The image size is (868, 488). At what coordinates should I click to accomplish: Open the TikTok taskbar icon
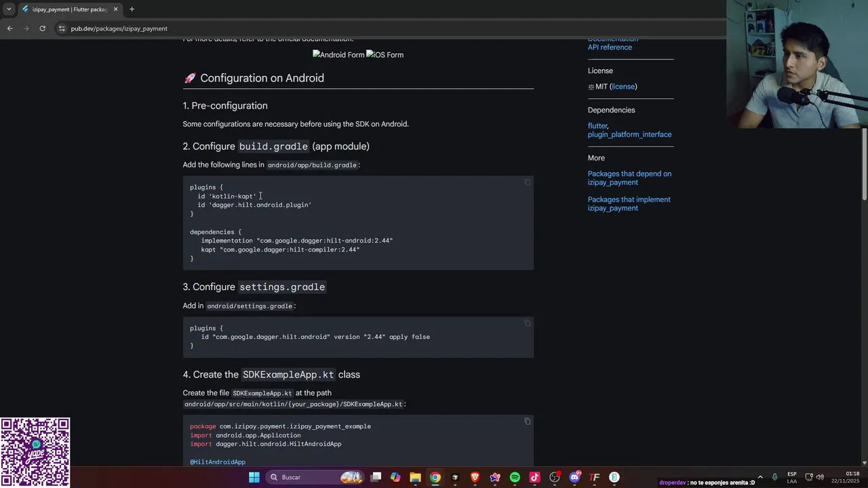click(x=534, y=477)
